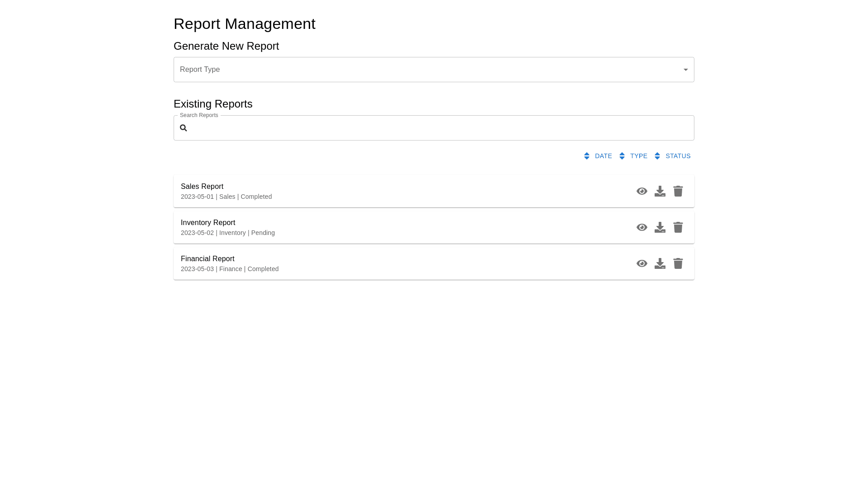Click the search magnifier icon

tap(183, 128)
